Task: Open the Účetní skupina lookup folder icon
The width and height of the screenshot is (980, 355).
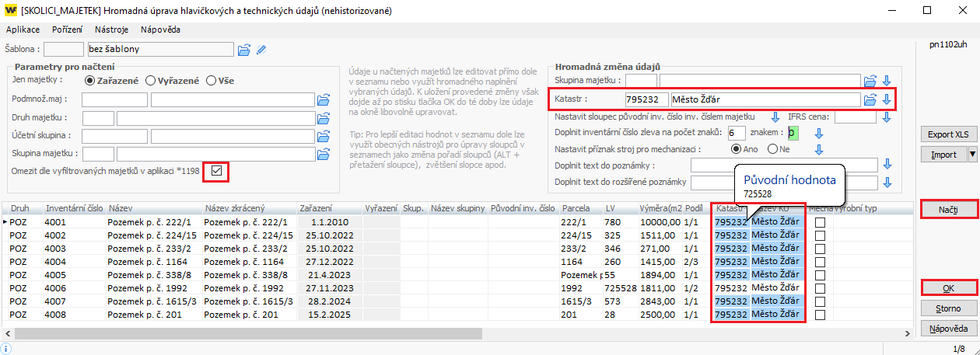Action: [324, 137]
